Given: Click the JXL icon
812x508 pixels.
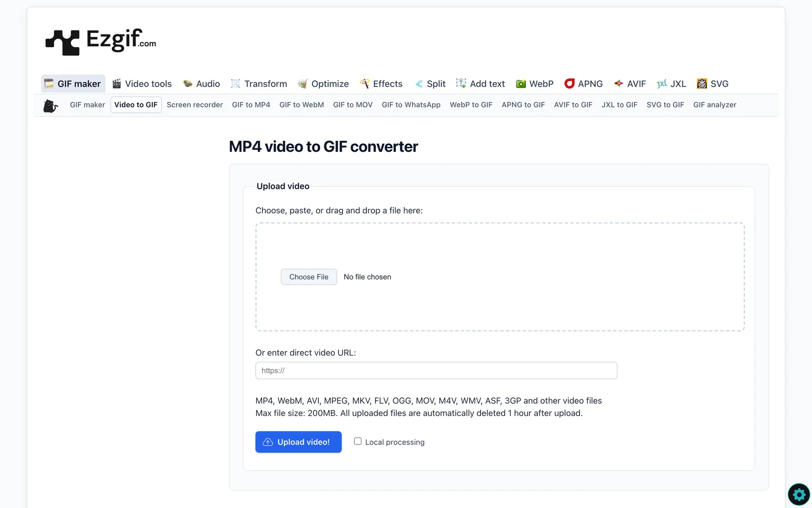Looking at the screenshot, I should (x=662, y=84).
